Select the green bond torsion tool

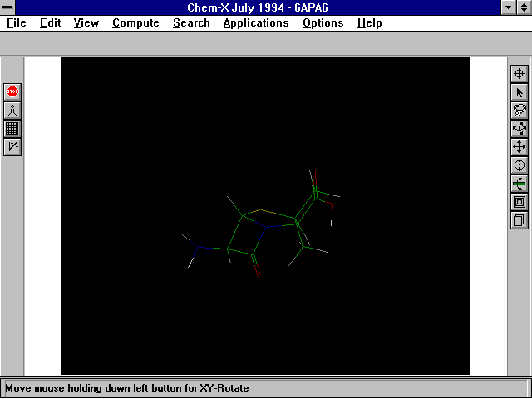point(520,184)
